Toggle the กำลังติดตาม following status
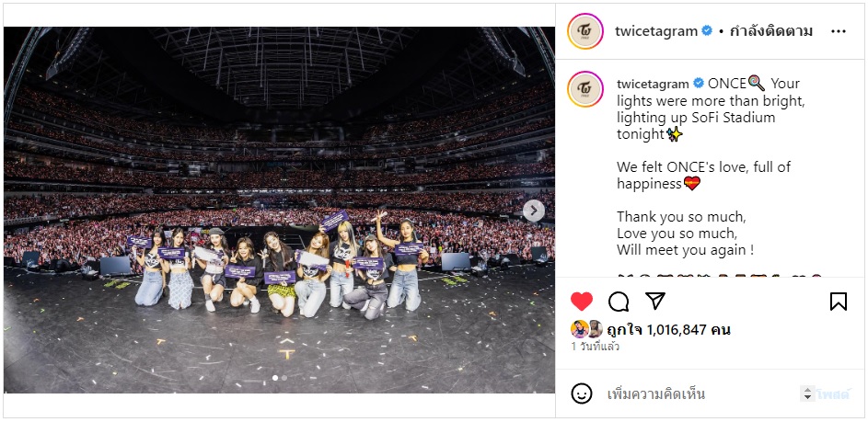This screenshot has height=422, width=868. (x=771, y=31)
